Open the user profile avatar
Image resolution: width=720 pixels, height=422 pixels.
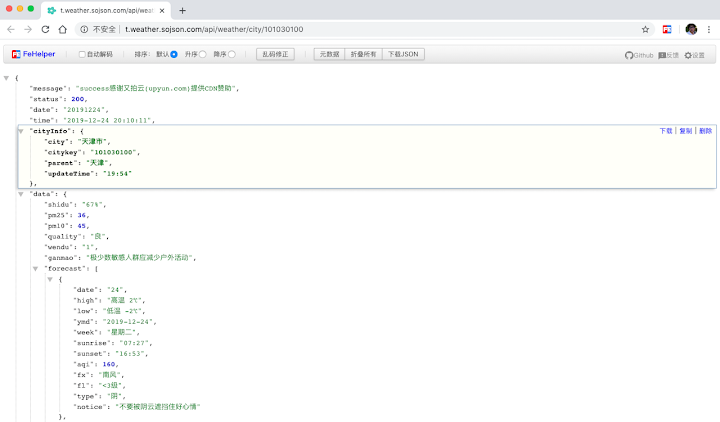pyautogui.click(x=691, y=29)
